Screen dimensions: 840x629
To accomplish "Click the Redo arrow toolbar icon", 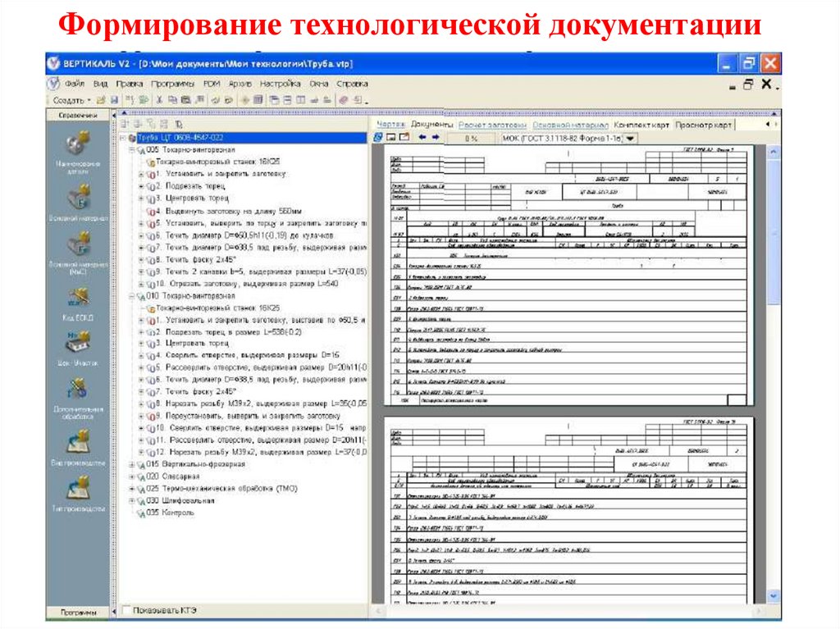I will pyautogui.click(x=228, y=100).
